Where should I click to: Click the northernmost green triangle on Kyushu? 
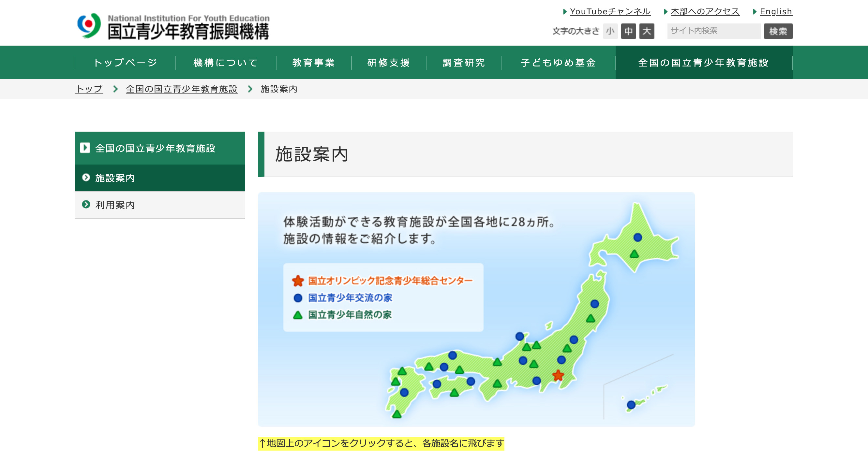pyautogui.click(x=402, y=371)
